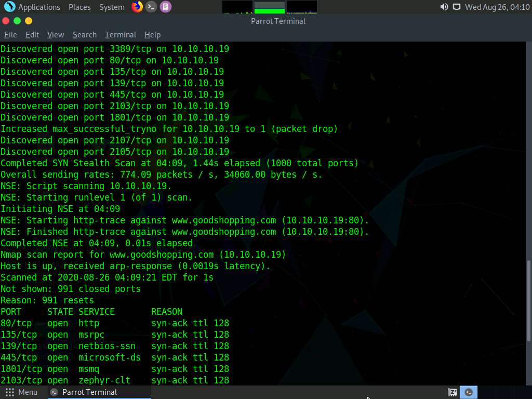The height and width of the screenshot is (399, 532).
Task: Launch Firefox from the top panel
Action: point(137,7)
